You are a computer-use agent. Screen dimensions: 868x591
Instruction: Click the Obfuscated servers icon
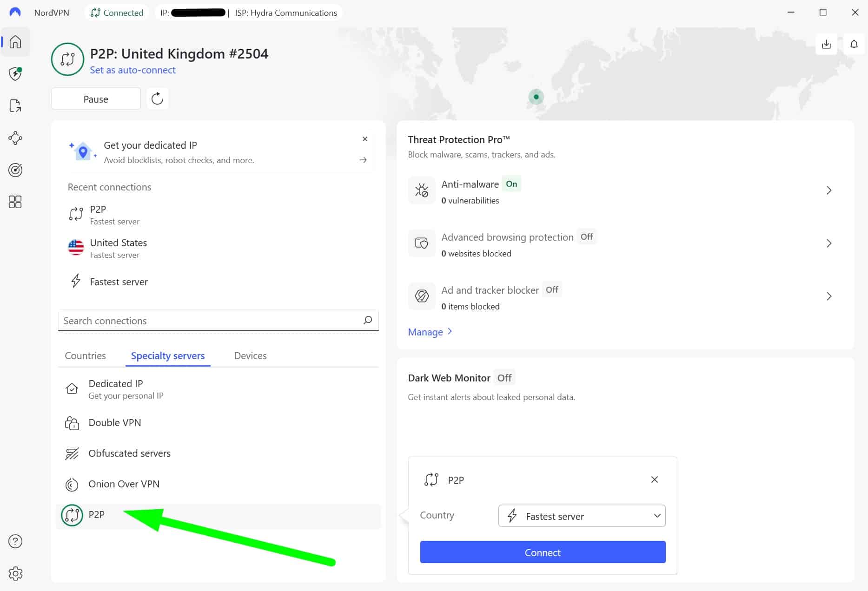72,453
